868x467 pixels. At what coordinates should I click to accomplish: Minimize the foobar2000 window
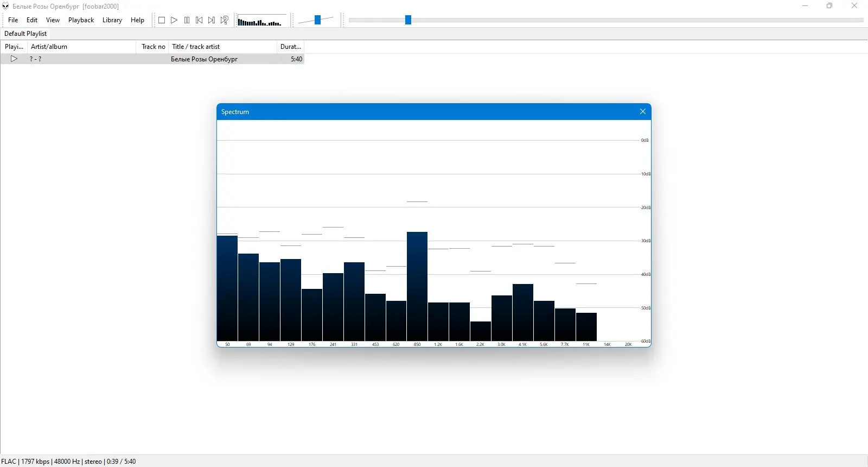[805, 6]
